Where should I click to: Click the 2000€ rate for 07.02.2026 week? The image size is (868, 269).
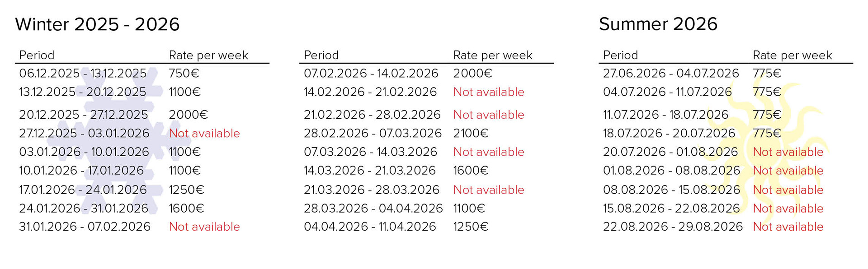point(472,74)
